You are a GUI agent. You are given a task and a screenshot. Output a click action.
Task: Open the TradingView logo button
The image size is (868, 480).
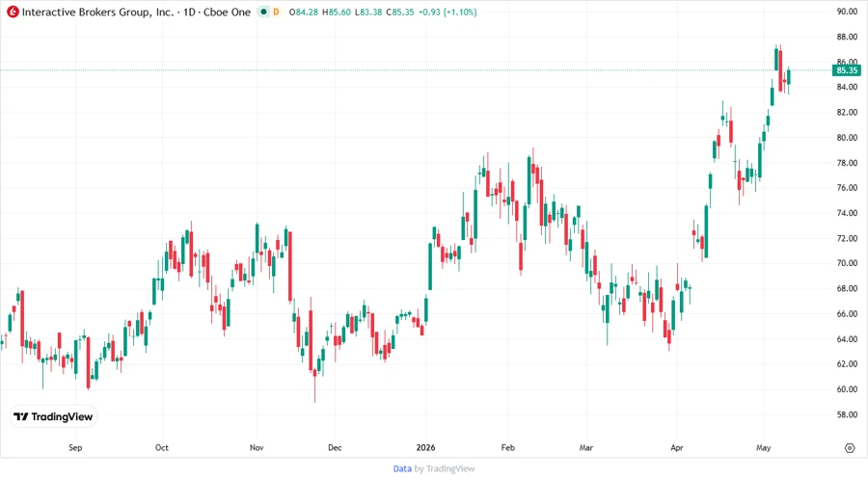pos(54,417)
